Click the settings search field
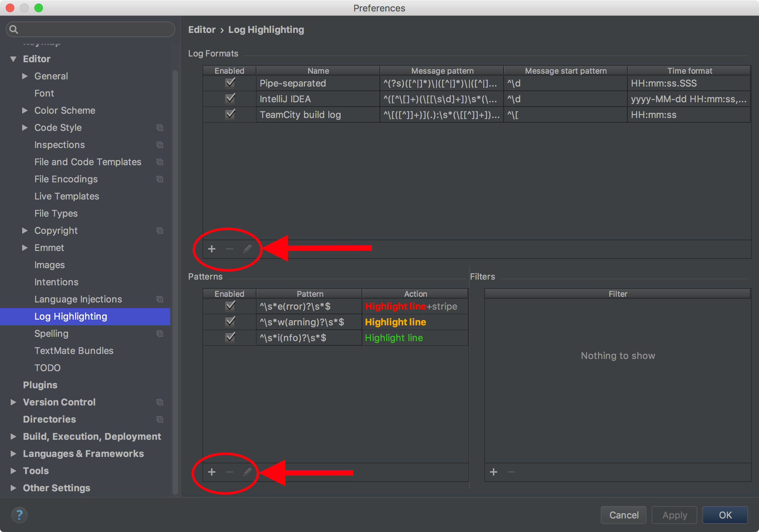This screenshot has width=759, height=532. pyautogui.click(x=90, y=29)
